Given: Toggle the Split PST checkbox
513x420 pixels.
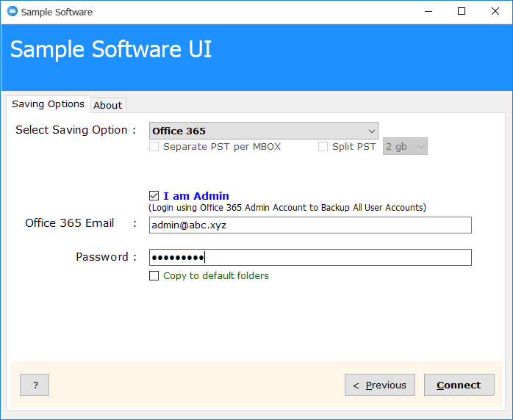Looking at the screenshot, I should coord(323,146).
